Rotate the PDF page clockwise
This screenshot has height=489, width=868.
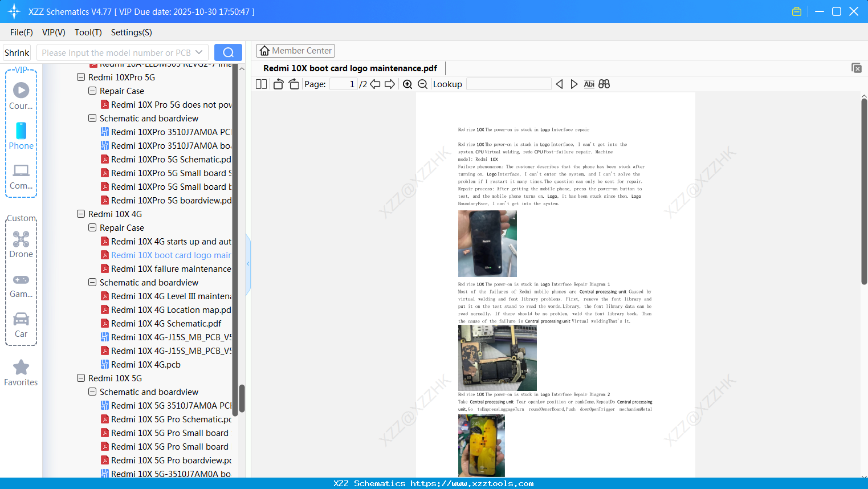294,83
